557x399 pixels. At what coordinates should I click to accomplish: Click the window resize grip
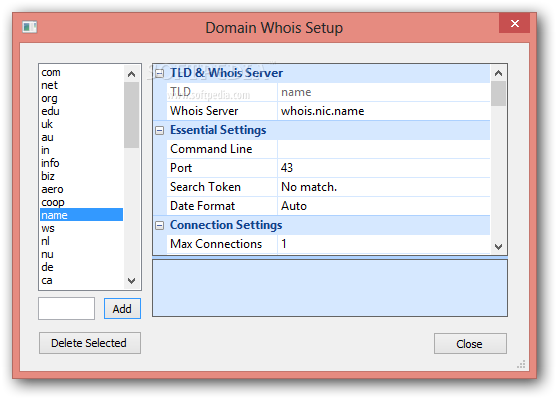click(521, 364)
